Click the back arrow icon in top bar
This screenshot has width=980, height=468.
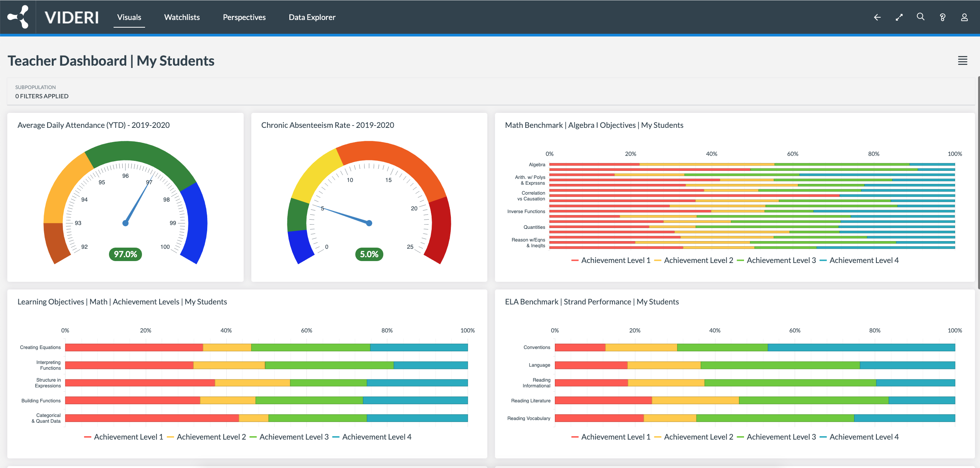[x=877, y=17]
